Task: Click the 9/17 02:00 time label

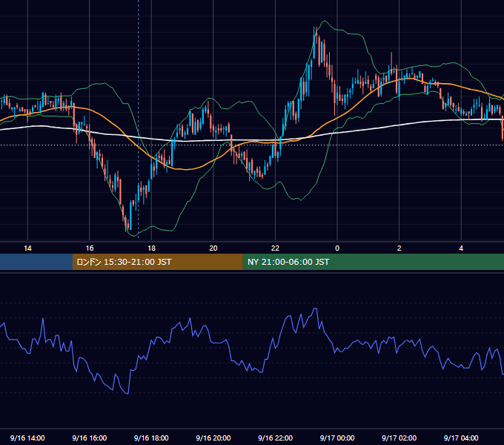Action: tap(399, 438)
